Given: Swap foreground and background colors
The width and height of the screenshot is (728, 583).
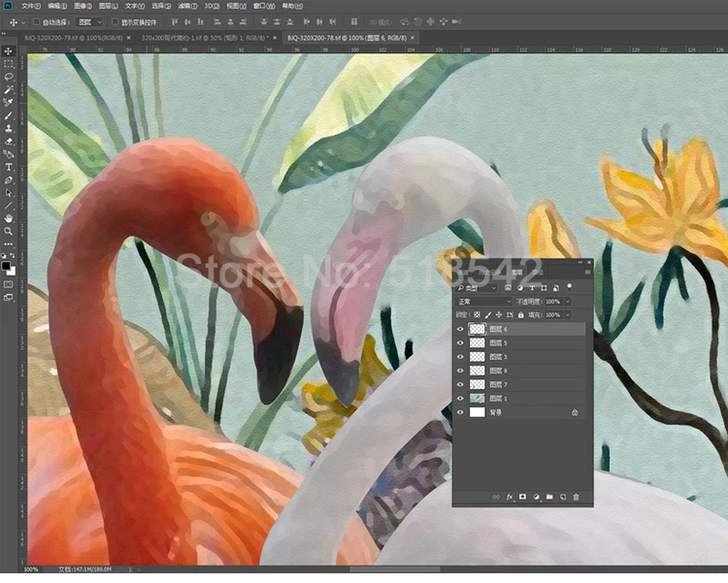Looking at the screenshot, I should pyautogui.click(x=13, y=256).
